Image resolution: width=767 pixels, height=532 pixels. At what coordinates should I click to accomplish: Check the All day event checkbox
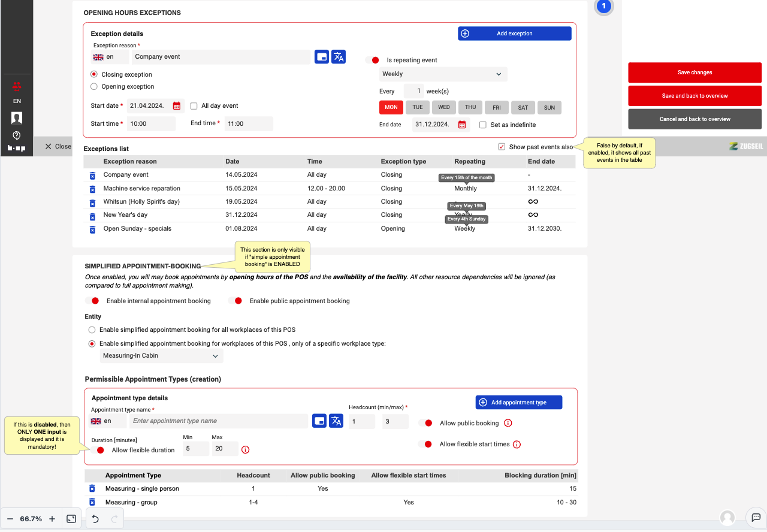194,106
